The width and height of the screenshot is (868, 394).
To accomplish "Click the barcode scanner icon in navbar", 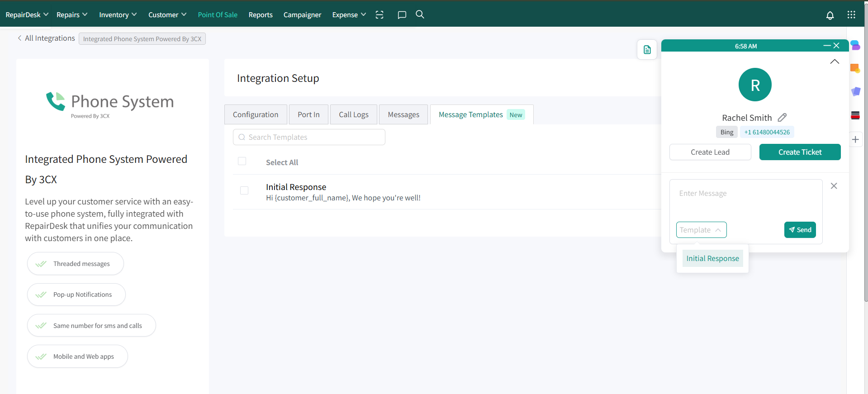I will pos(379,15).
